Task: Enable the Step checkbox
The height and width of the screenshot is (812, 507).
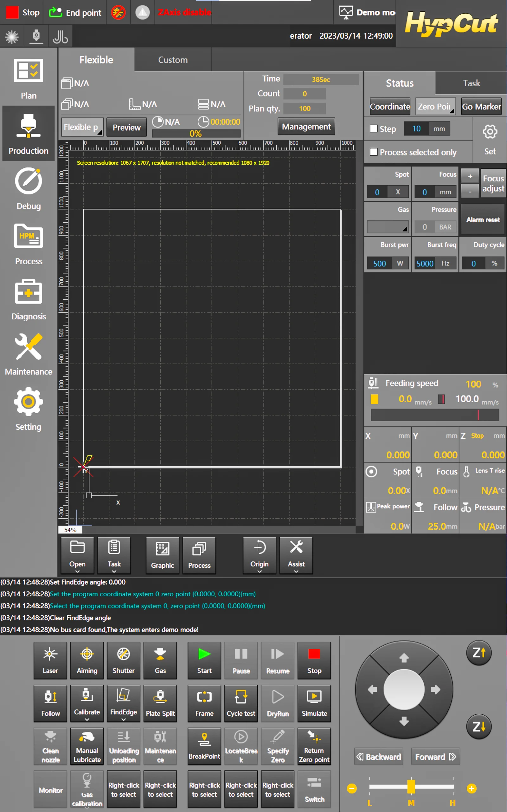Action: pos(374,128)
